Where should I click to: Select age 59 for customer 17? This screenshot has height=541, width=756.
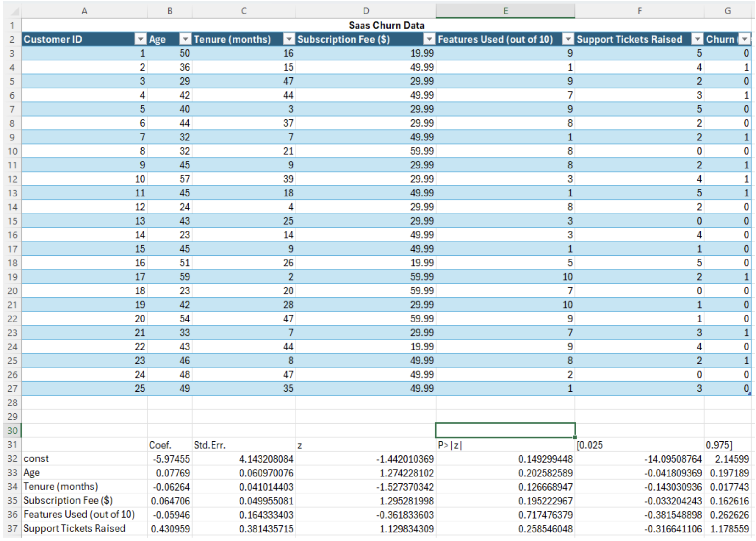pos(170,277)
